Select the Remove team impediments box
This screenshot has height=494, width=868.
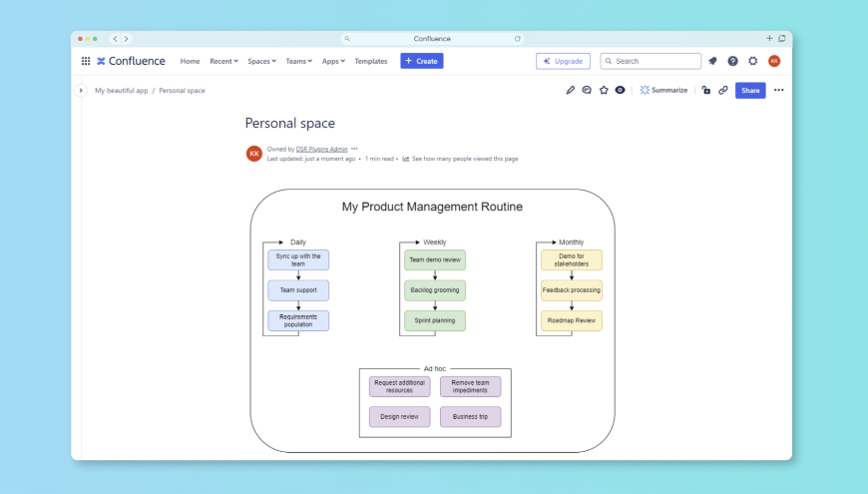pyautogui.click(x=471, y=386)
